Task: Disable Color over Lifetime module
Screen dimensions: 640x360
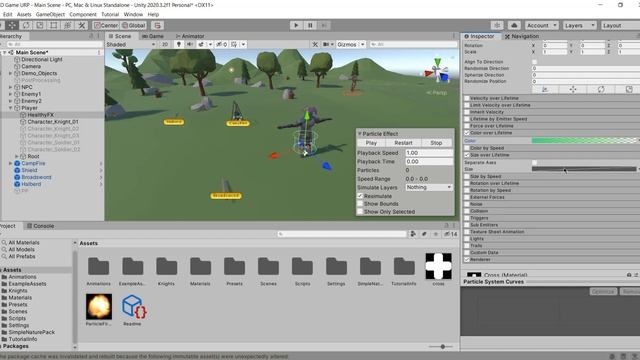Action: coord(467,133)
